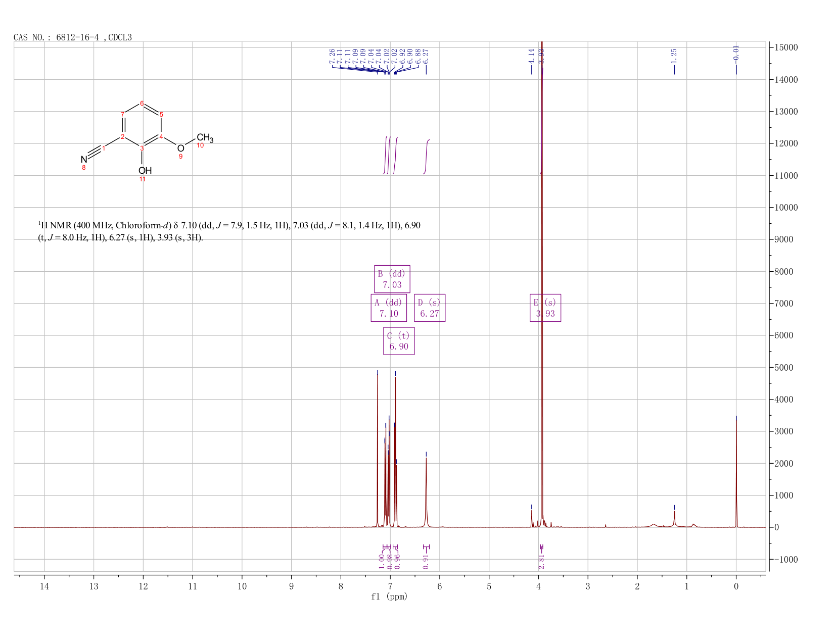The height and width of the screenshot is (644, 834).
Task: Select the integral curve above 6.27 peak
Action: click(426, 157)
